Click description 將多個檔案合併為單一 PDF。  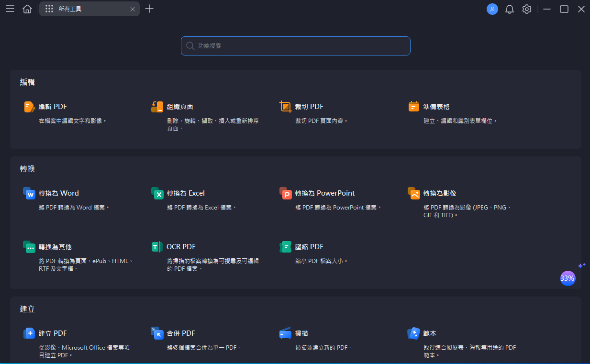(204, 348)
